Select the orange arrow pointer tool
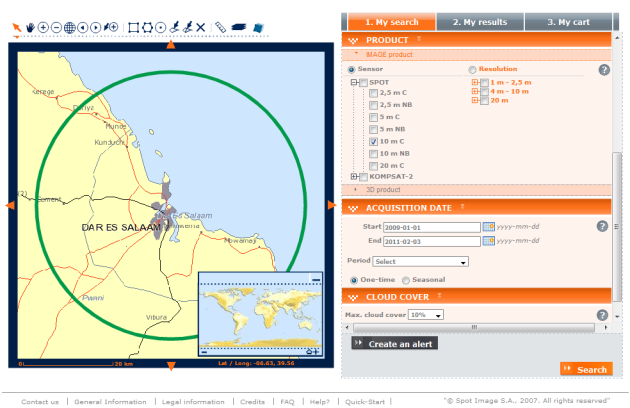 16,28
